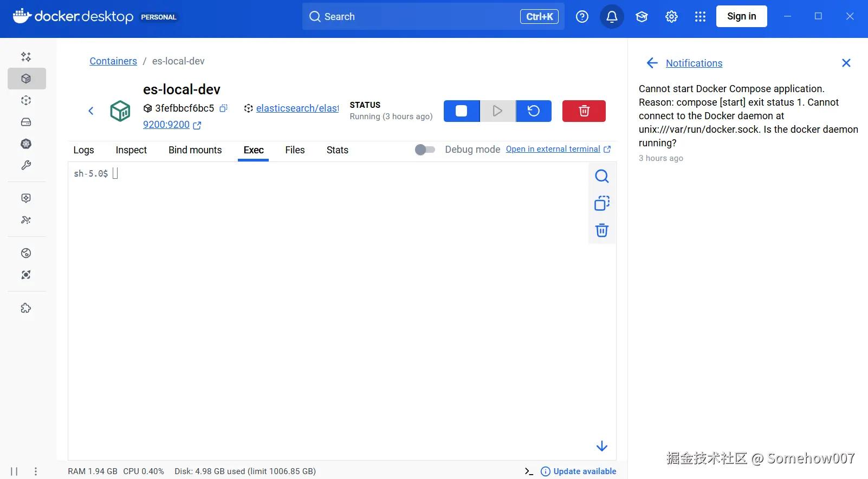This screenshot has width=868, height=479.
Task: Copy container ID 3fefbbcf6bc5
Action: coord(223,108)
